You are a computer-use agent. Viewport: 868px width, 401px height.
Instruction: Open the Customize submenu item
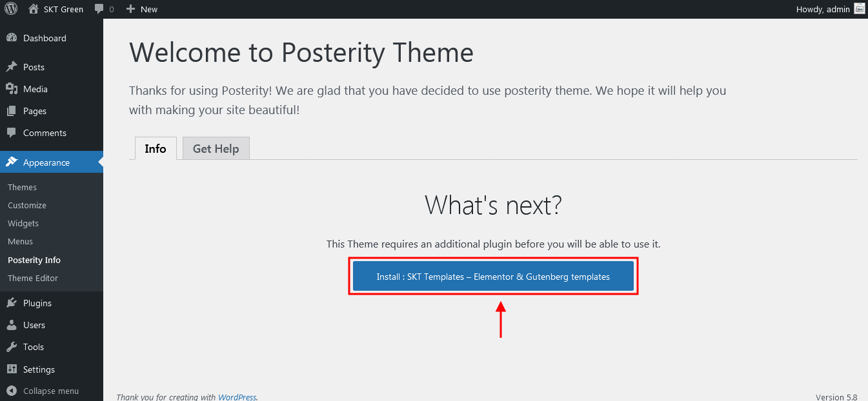[x=27, y=205]
